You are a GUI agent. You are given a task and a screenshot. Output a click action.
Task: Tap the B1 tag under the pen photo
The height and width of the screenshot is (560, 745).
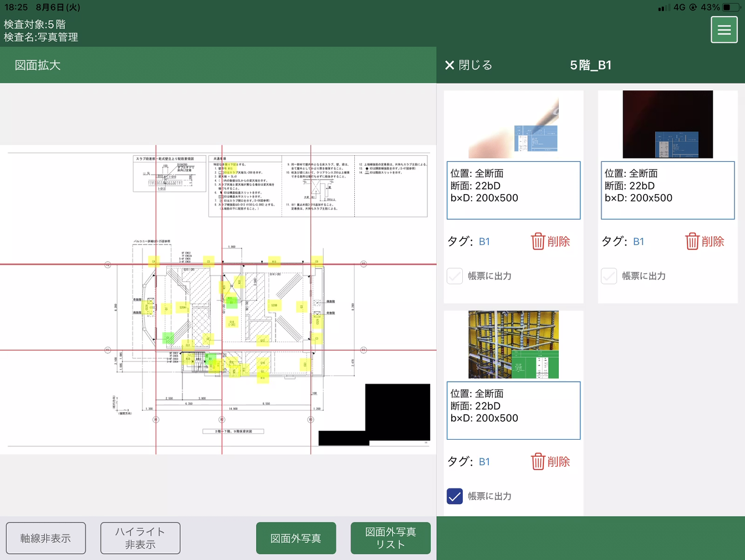pos(484,242)
